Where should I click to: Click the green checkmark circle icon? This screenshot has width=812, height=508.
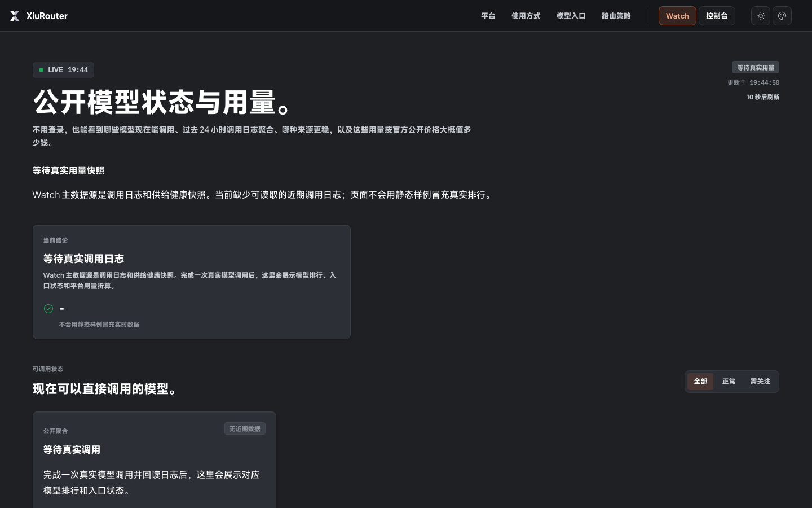48,309
